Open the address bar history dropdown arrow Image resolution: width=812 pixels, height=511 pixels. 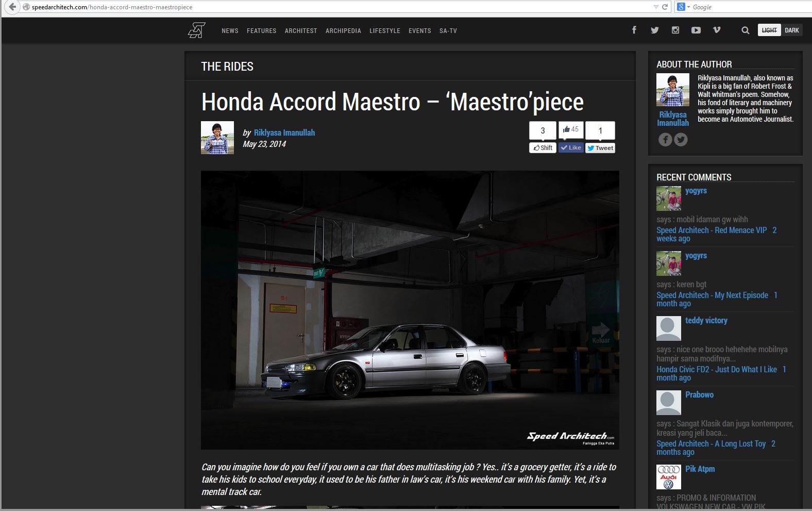[655, 7]
